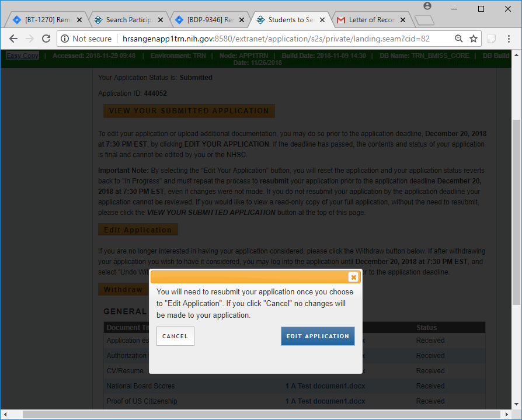This screenshot has height=420, width=522.
Task: Click Easy Copy link
Action: tap(22, 55)
